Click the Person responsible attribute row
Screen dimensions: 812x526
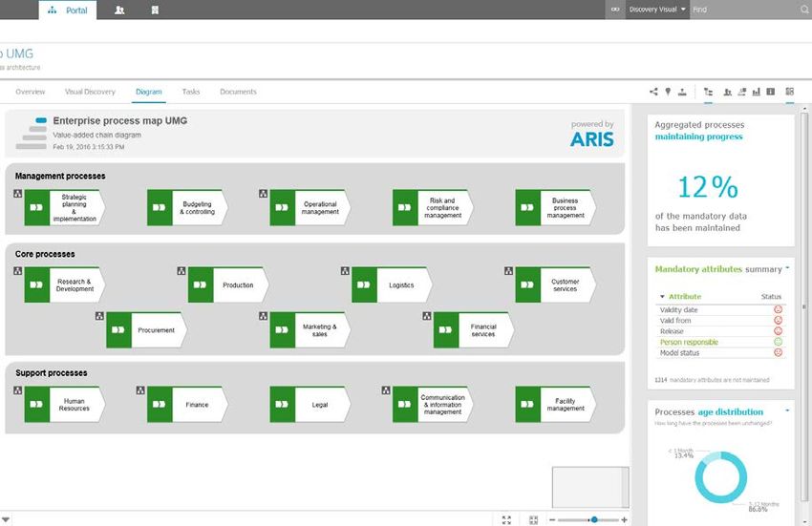pos(720,342)
